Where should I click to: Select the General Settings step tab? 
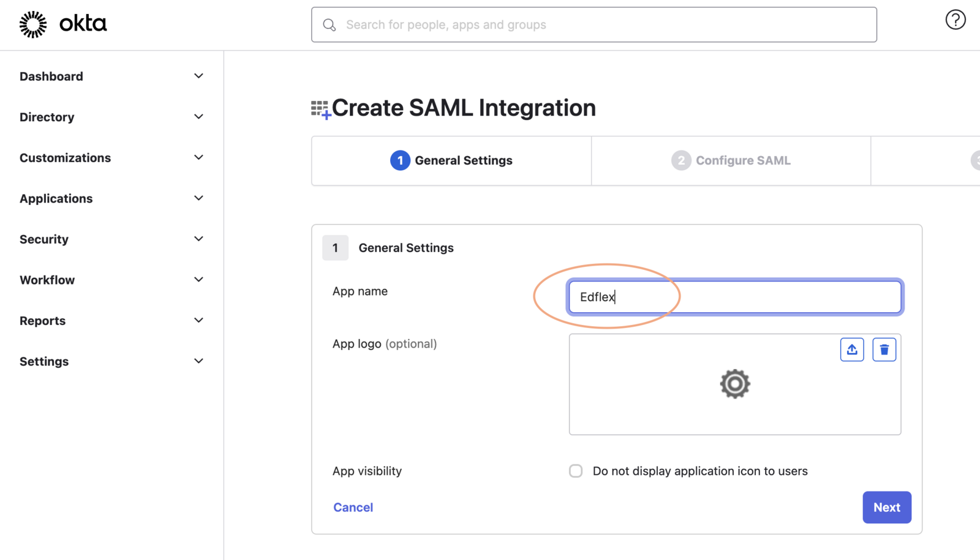click(x=451, y=160)
